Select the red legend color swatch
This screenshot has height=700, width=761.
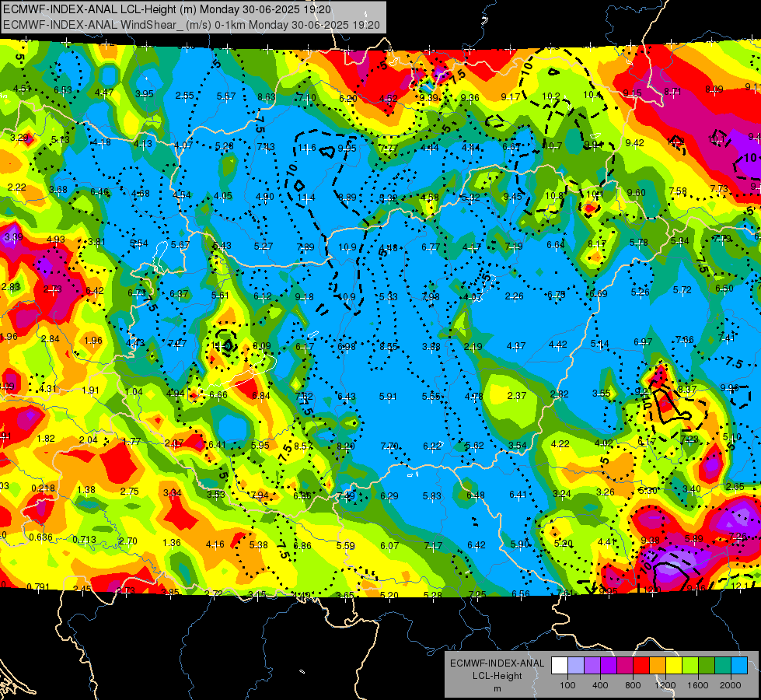point(641,666)
